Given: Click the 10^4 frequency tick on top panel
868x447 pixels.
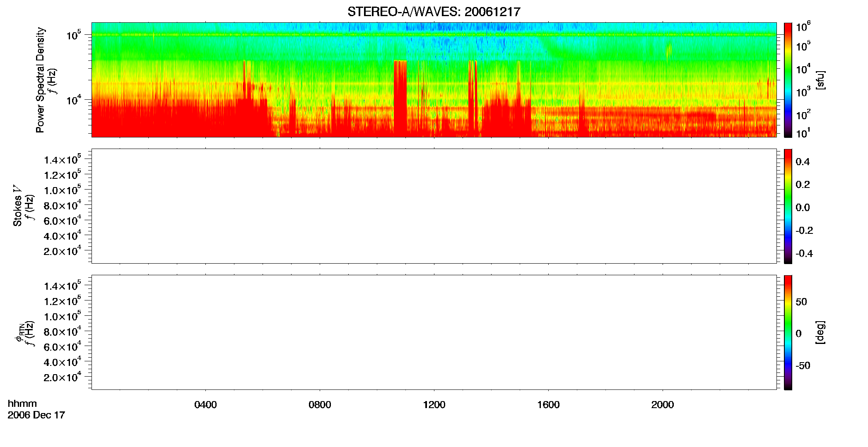Looking at the screenshot, I should pos(74,99).
